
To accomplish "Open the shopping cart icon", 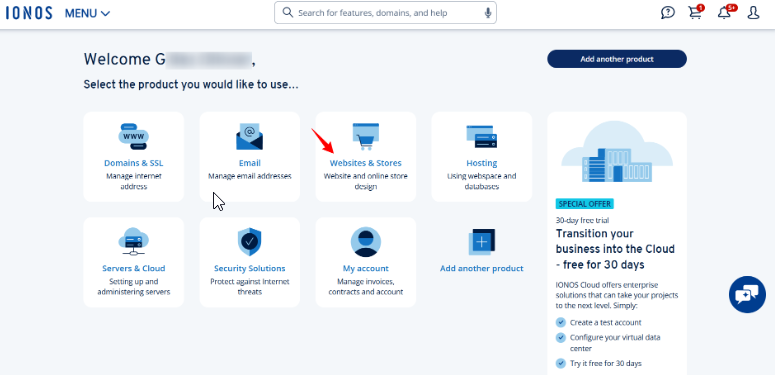I will coord(696,12).
